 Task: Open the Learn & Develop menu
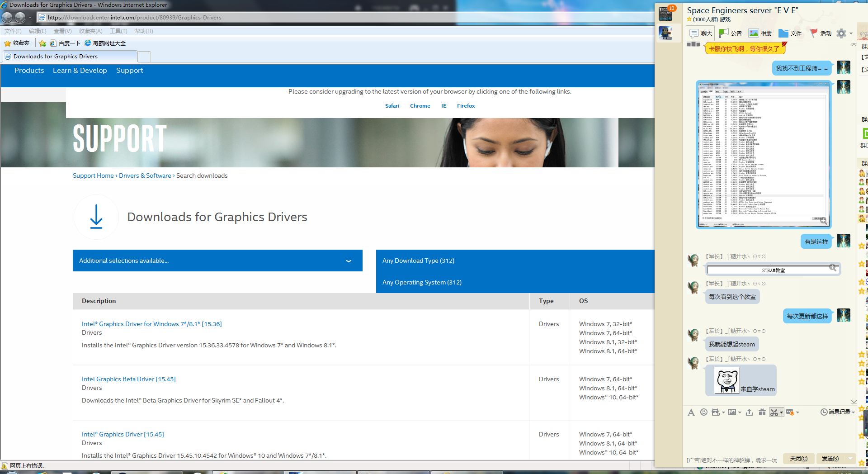click(x=80, y=71)
